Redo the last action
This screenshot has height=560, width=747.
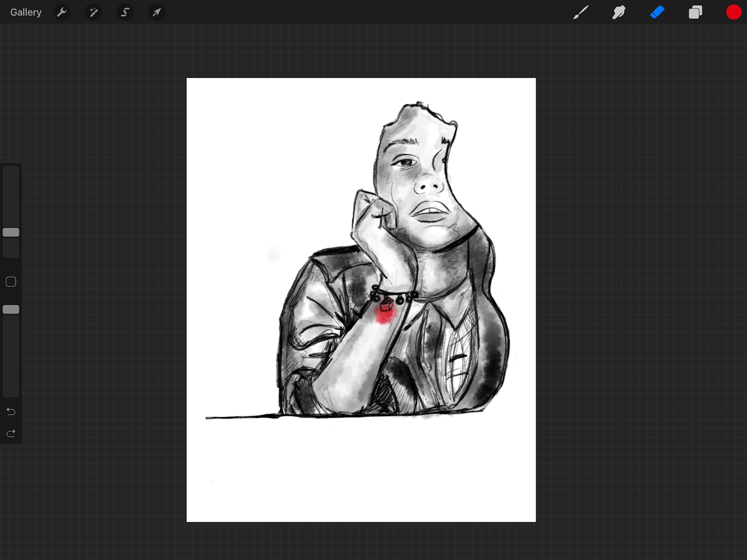11,433
